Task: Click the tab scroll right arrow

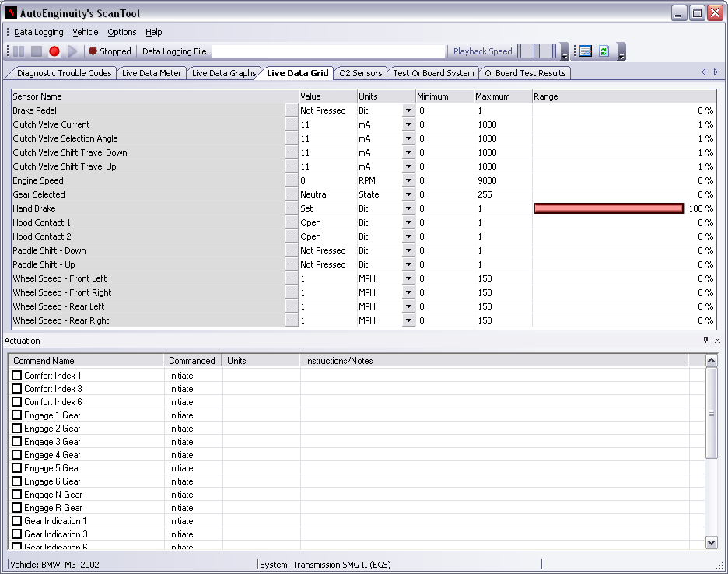Action: [x=716, y=72]
